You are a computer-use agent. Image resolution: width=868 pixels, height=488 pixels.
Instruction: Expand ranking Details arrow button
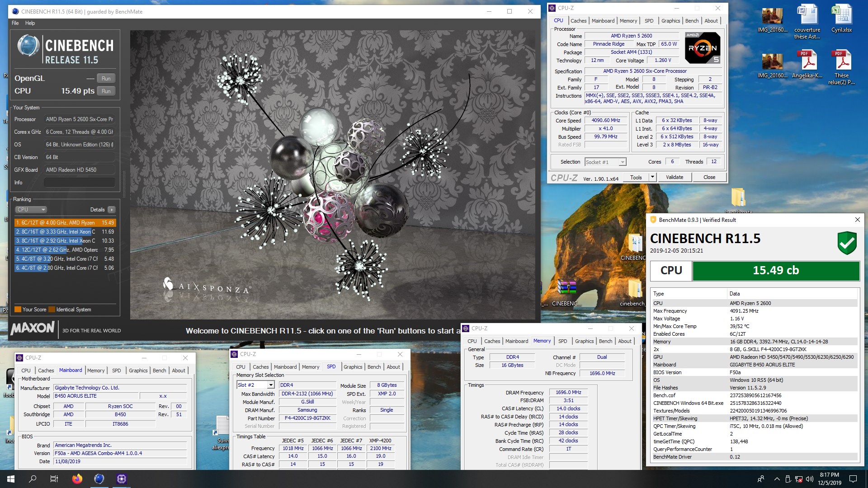click(x=112, y=210)
